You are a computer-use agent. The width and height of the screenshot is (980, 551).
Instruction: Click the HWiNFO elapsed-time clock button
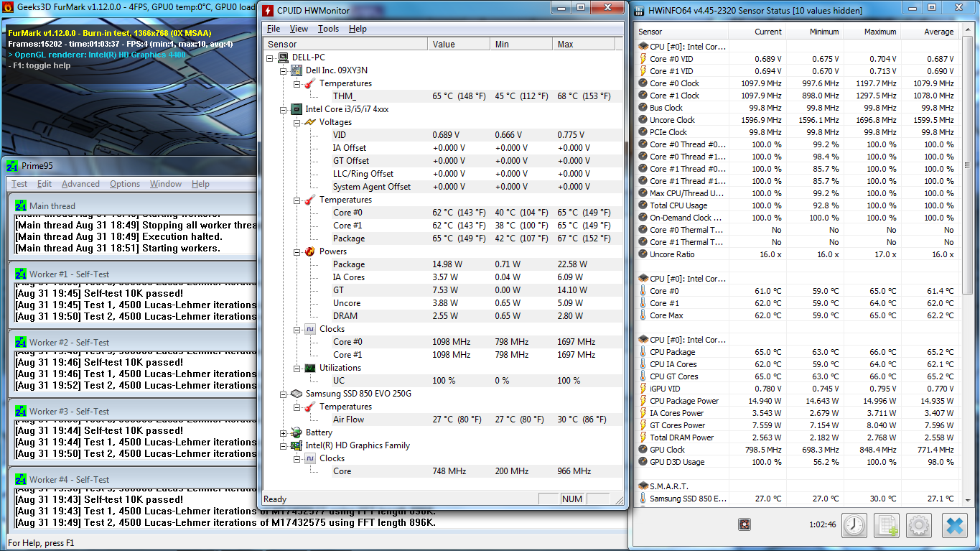[854, 526]
